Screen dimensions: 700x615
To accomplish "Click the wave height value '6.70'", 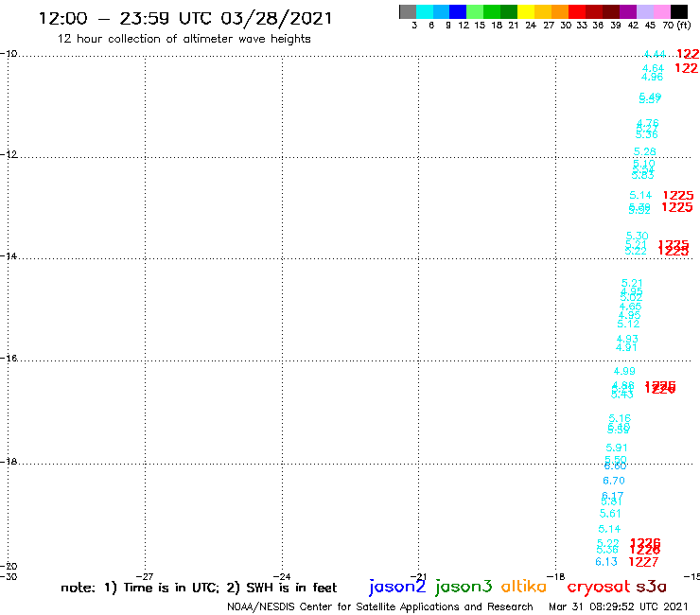I will pos(613,481).
